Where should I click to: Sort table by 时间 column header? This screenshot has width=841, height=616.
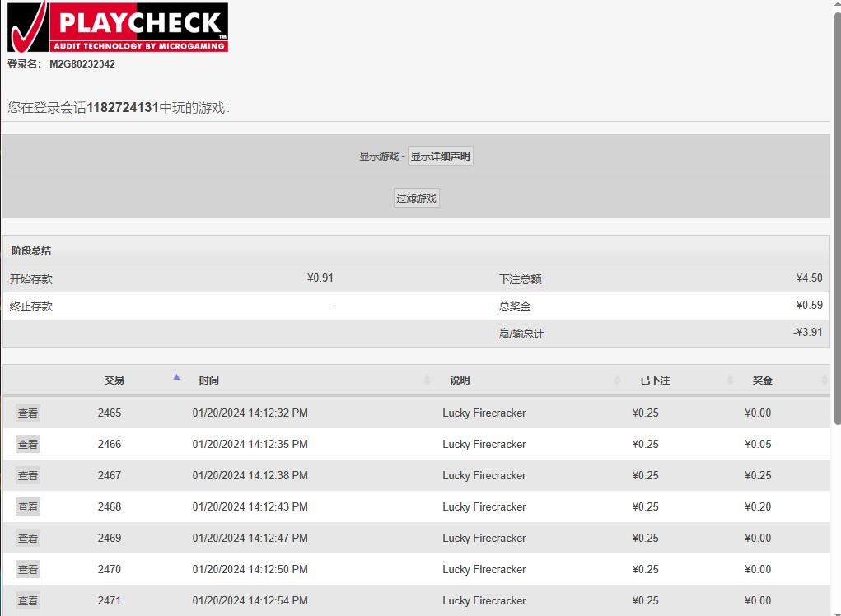click(x=209, y=380)
